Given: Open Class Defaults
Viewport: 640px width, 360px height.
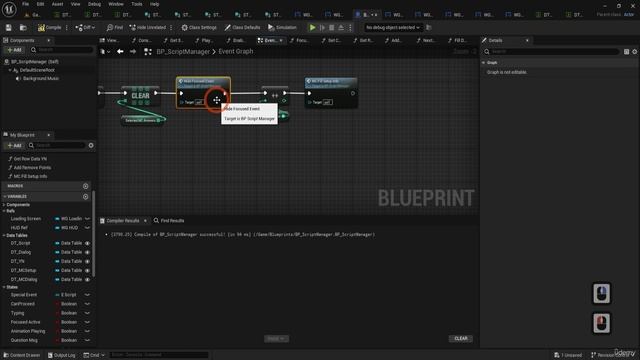Looking at the screenshot, I should [x=242, y=27].
